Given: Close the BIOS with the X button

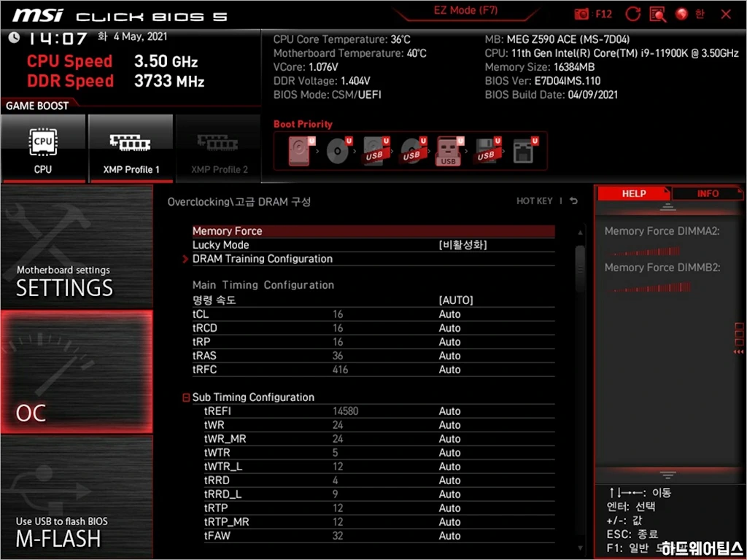Looking at the screenshot, I should (726, 15).
